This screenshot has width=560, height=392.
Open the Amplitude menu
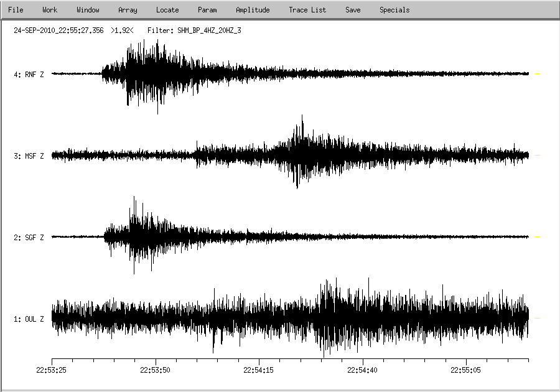click(x=253, y=10)
